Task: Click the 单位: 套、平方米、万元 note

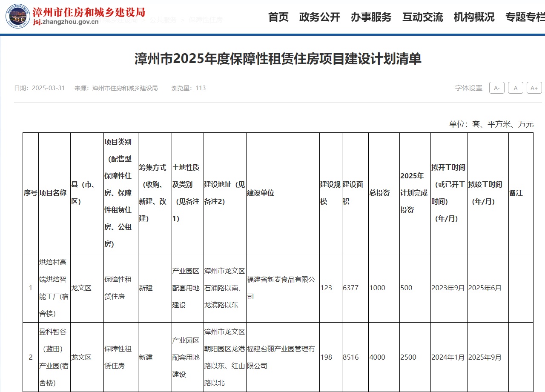Action: click(491, 124)
